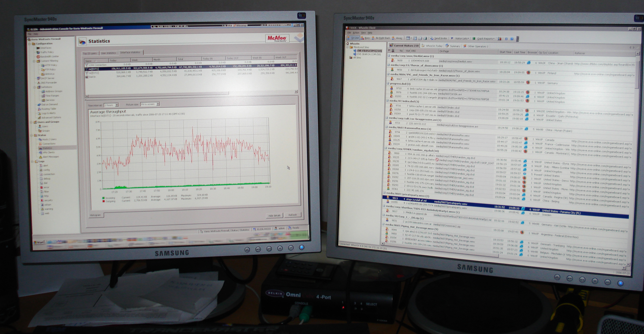Open Routing Table in Kerio sidebar
644x334 pixels.
[x=48, y=109]
